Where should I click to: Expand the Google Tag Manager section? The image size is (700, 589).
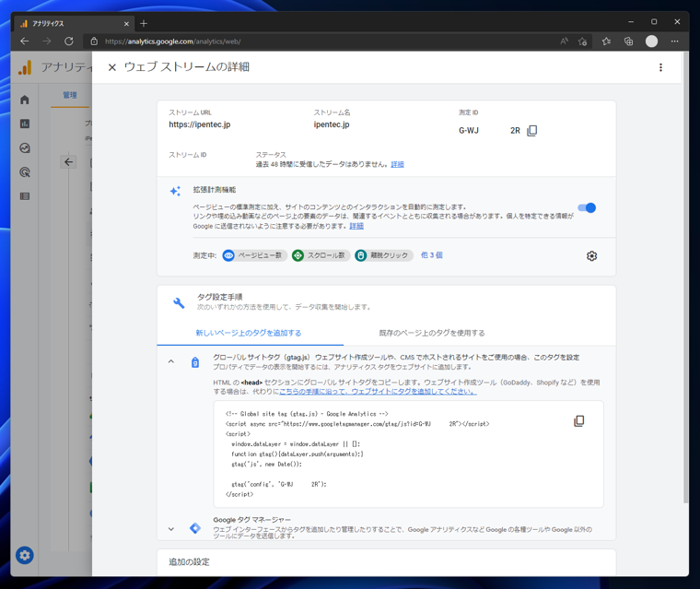(x=171, y=529)
